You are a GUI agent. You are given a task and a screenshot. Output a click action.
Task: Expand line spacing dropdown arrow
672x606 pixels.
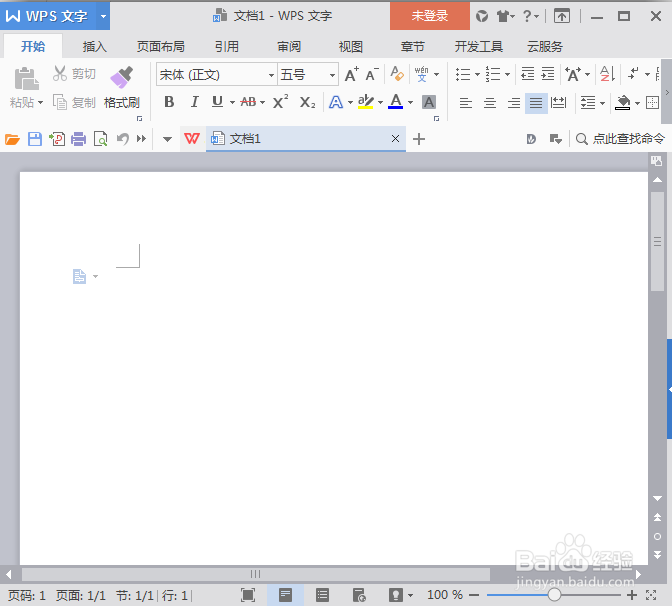602,103
